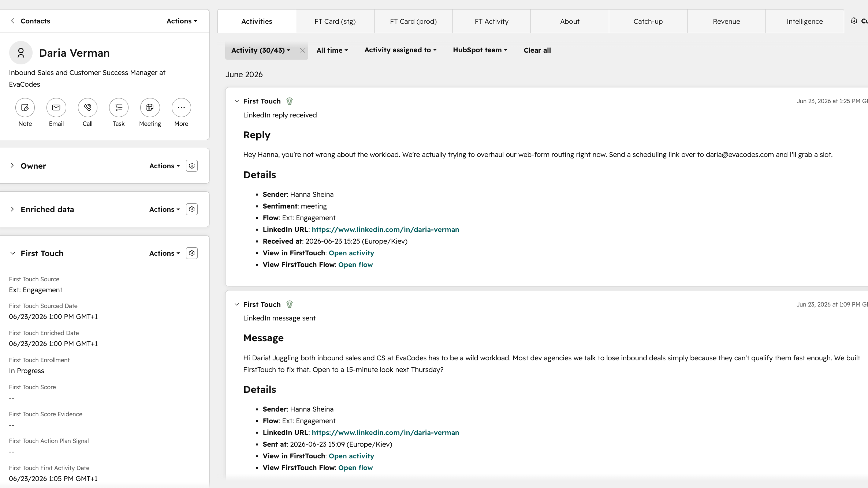Click the First Touch Source value Ext: Engagement
868x488 pixels.
tap(36, 290)
